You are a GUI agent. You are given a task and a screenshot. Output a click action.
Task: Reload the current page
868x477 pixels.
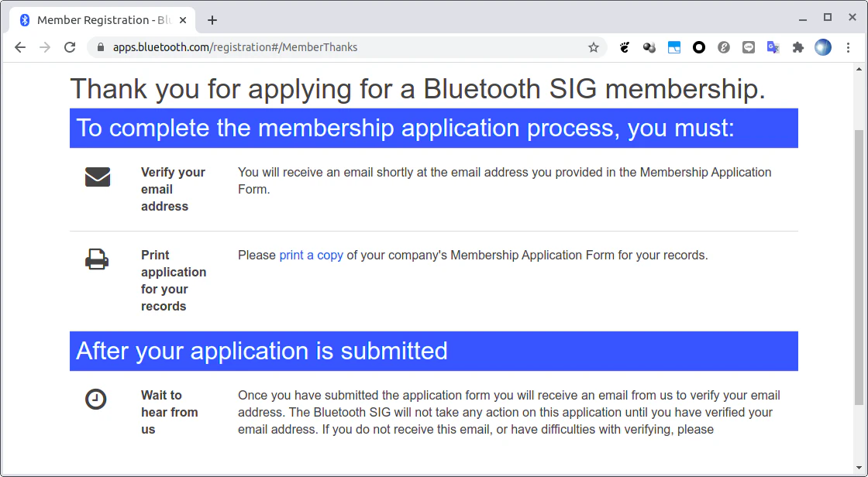tap(70, 47)
